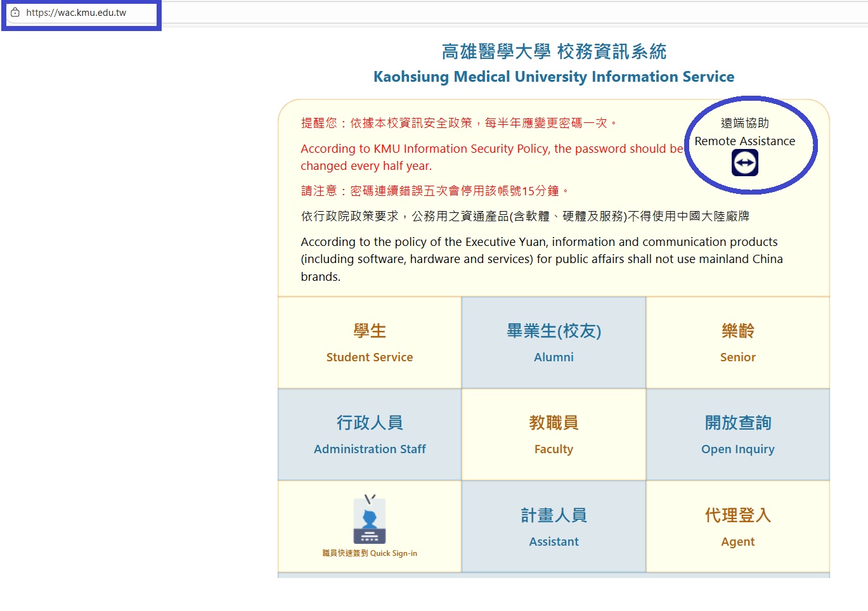Go to the Alumni portal
This screenshot has width=868, height=611.
[x=554, y=357]
